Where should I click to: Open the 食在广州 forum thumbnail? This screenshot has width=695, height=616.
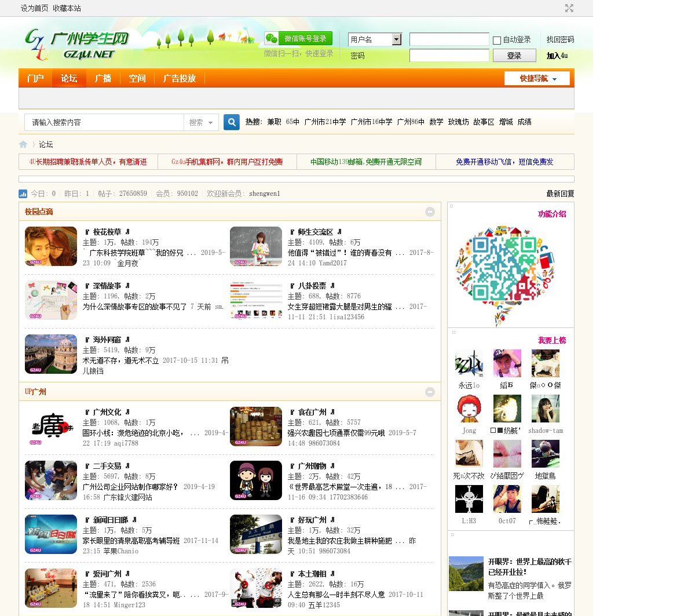[x=256, y=427]
